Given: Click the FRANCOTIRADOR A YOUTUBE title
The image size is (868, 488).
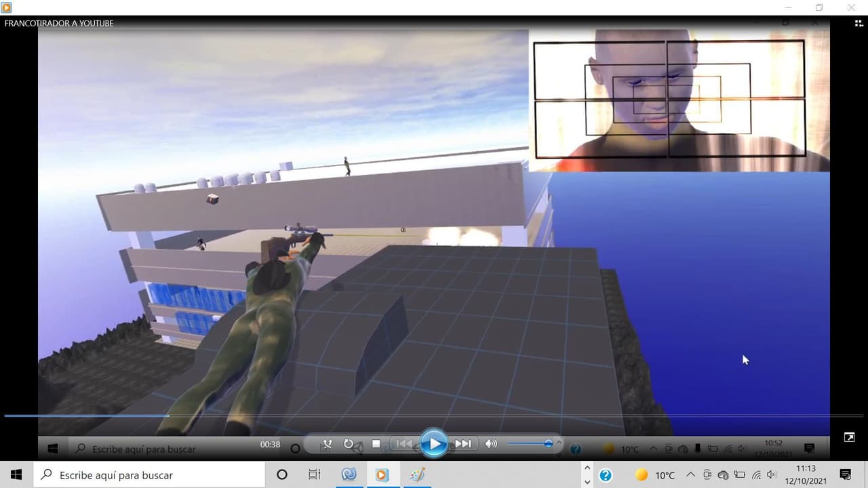Looking at the screenshot, I should pos(59,23).
